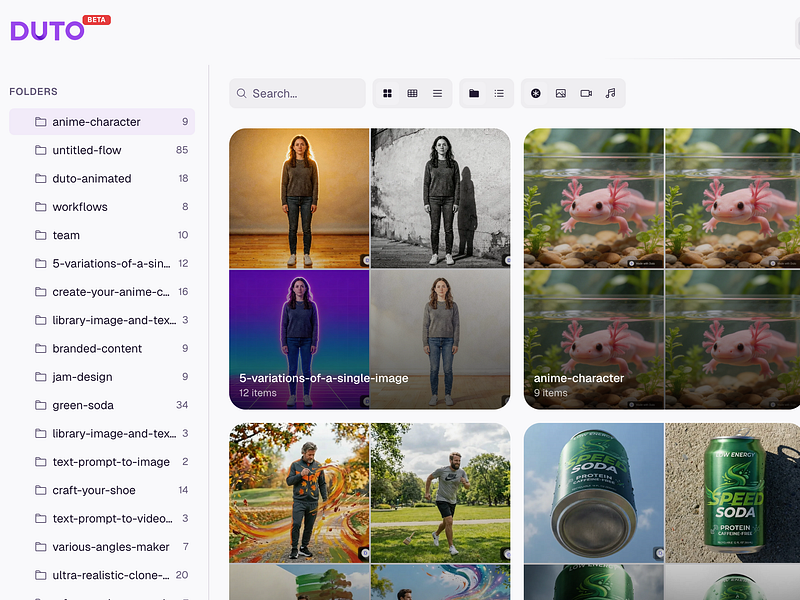This screenshot has height=600, width=800.
Task: Open the black-and-white woman portrait thumbnail
Action: pyautogui.click(x=441, y=198)
